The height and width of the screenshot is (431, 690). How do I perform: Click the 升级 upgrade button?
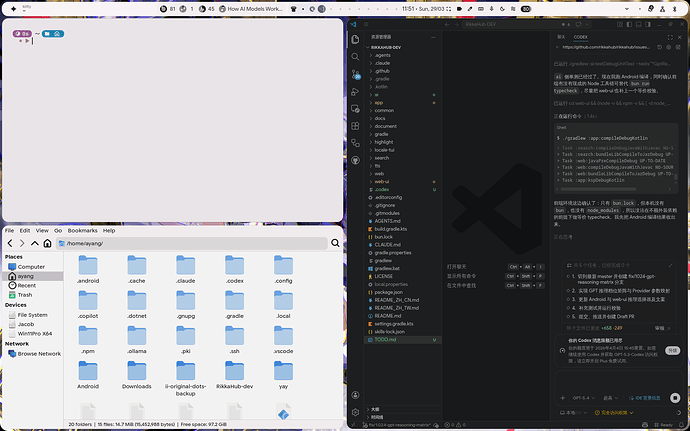tap(672, 351)
